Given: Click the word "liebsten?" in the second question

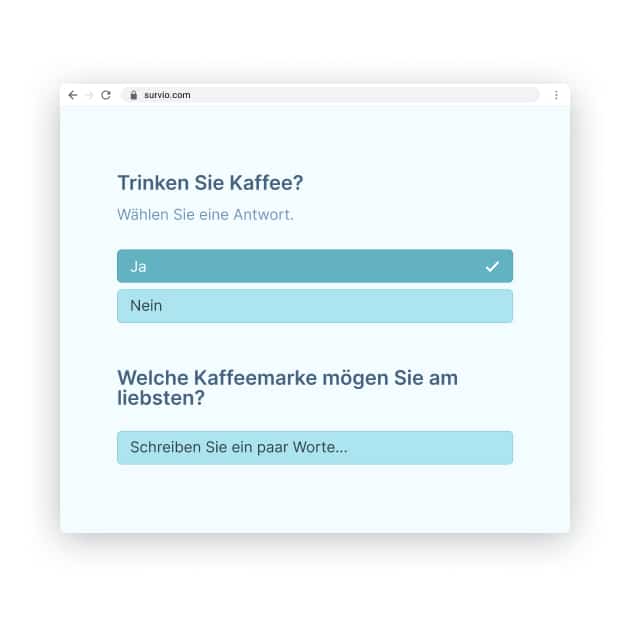Looking at the screenshot, I should [x=161, y=398].
